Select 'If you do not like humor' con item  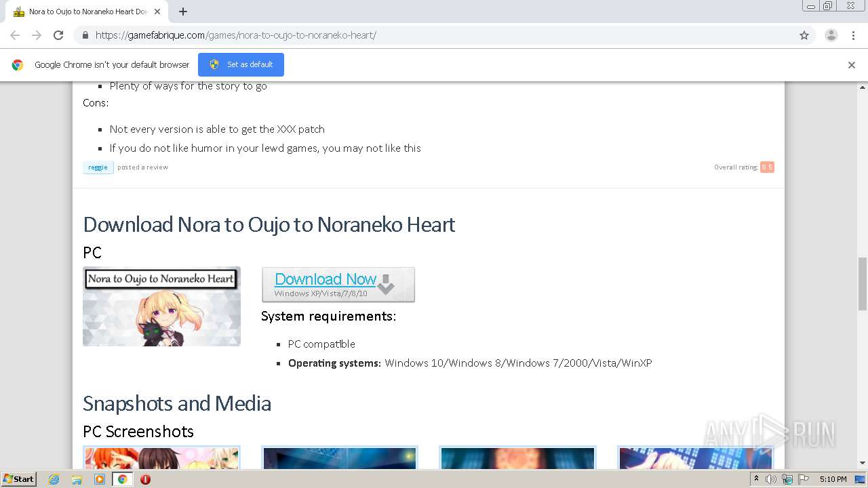pos(265,148)
